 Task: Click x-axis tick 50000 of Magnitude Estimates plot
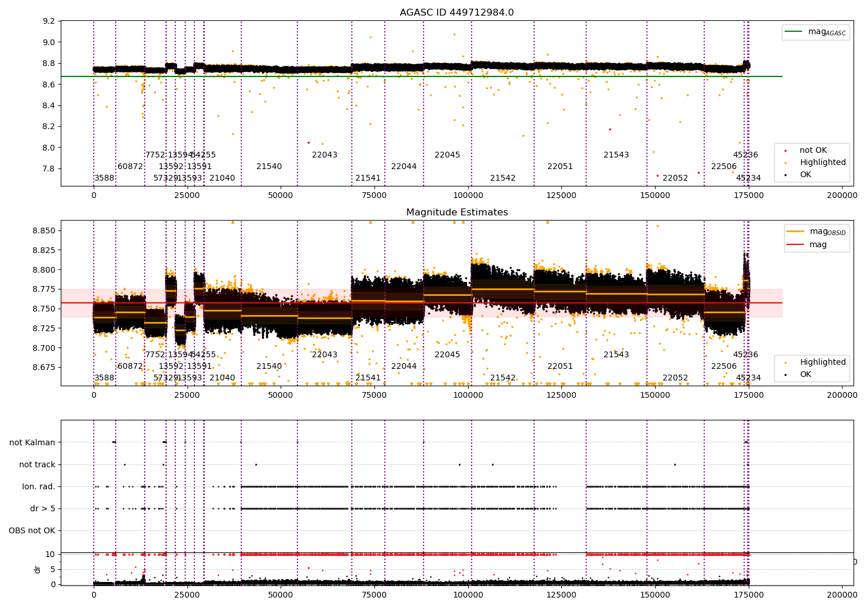point(281,395)
